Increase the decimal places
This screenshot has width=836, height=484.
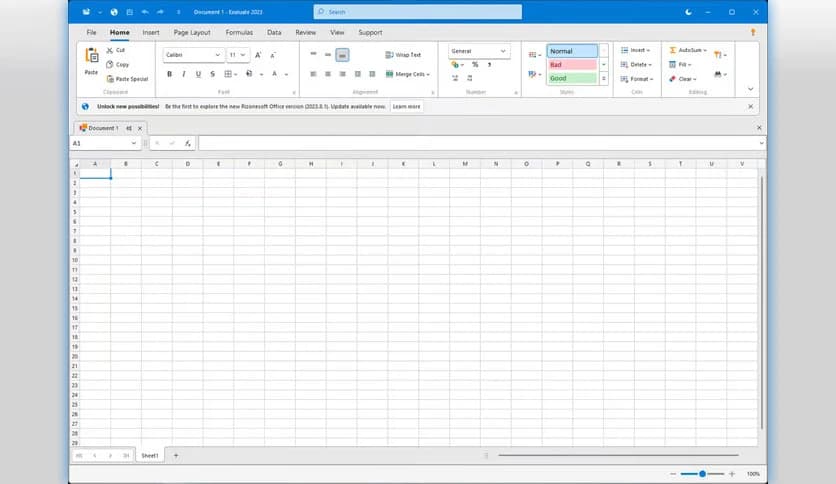click(455, 78)
